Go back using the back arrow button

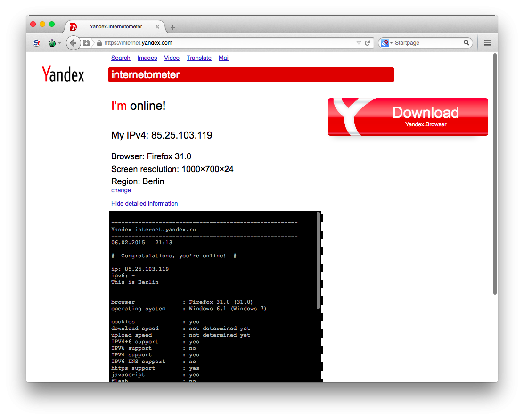(x=73, y=43)
